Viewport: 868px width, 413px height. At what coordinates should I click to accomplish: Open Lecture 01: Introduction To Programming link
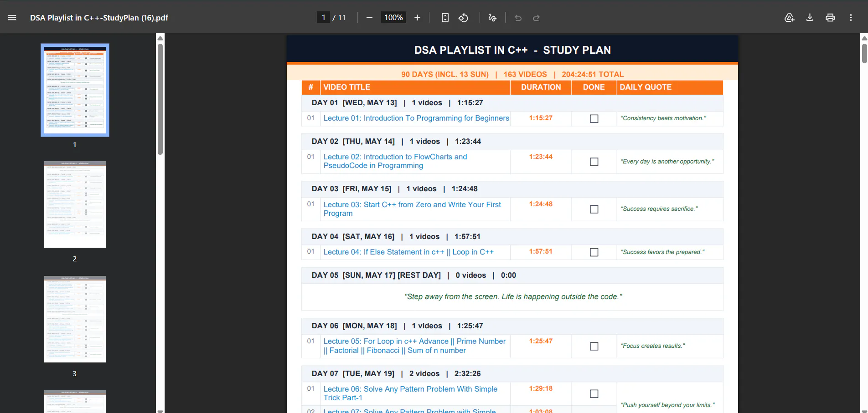click(416, 118)
